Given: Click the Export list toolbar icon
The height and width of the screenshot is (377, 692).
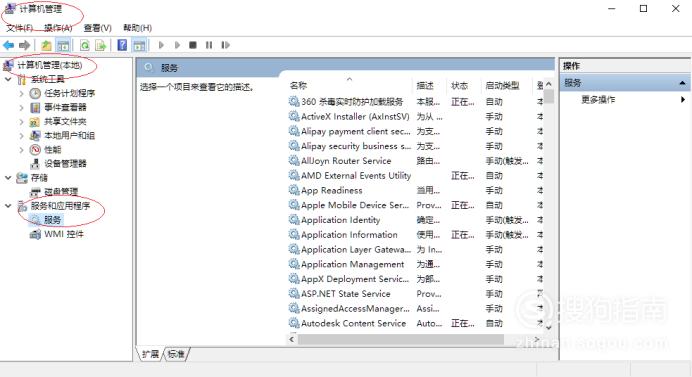Looking at the screenshot, I should [x=101, y=45].
